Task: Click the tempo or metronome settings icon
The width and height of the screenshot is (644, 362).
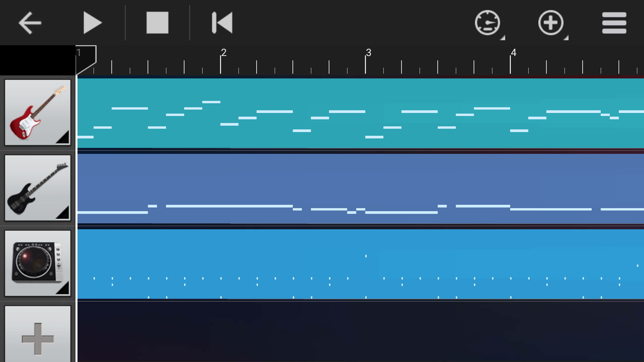Action: pyautogui.click(x=487, y=23)
